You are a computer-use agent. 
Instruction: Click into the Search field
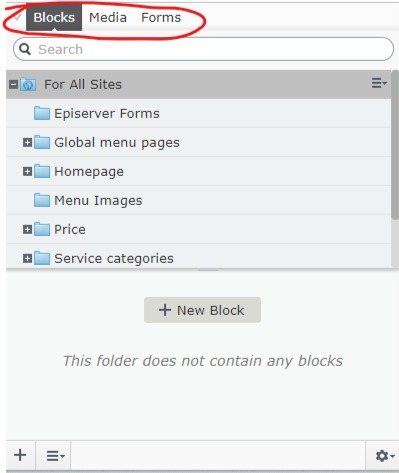coord(203,49)
